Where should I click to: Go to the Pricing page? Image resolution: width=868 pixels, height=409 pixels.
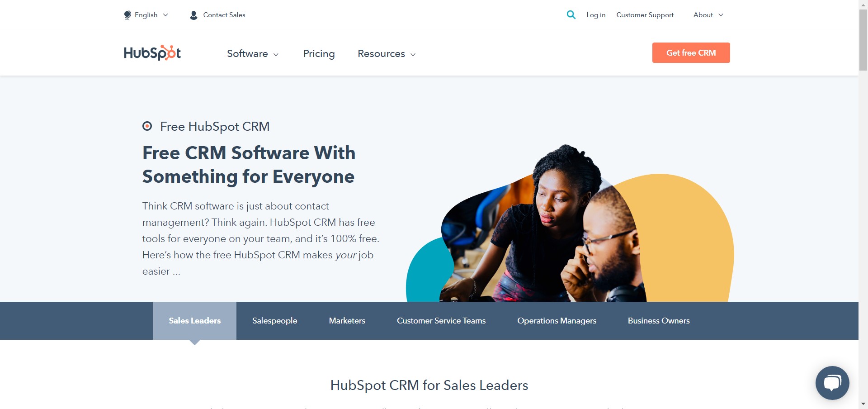click(319, 53)
